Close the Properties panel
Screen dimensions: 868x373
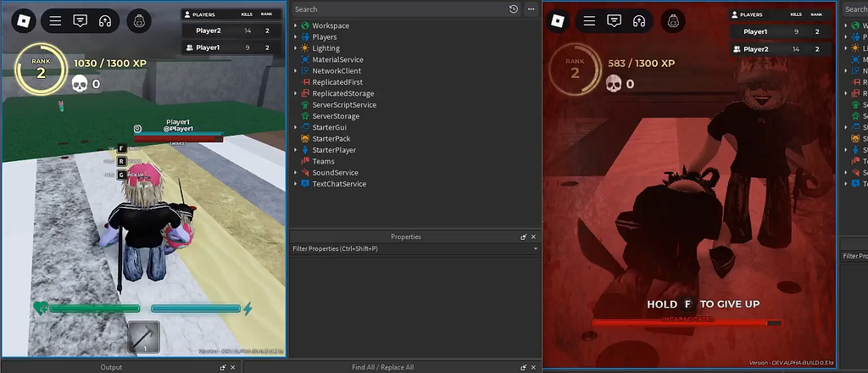pyautogui.click(x=534, y=237)
